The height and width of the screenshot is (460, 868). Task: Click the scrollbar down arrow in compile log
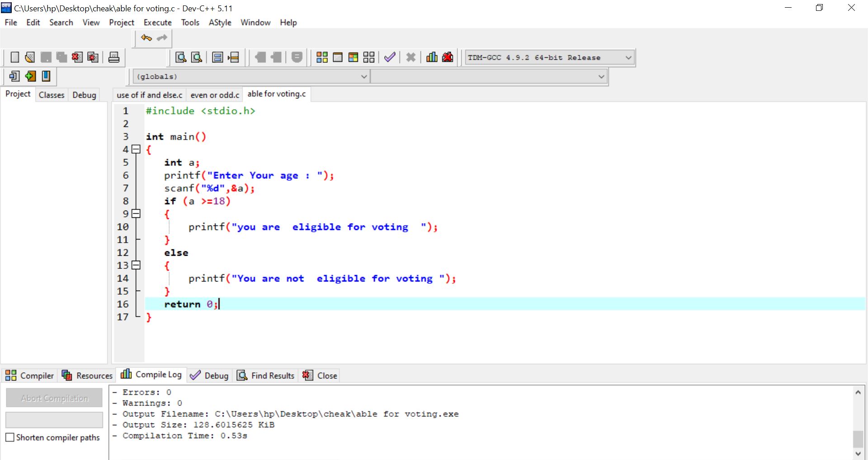pos(858,454)
